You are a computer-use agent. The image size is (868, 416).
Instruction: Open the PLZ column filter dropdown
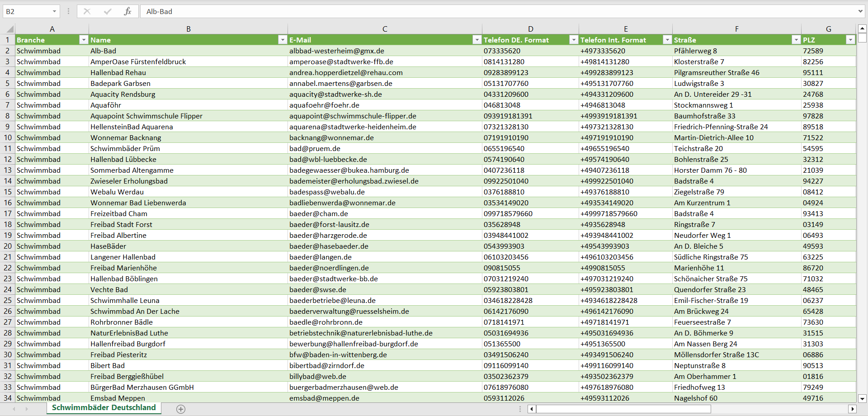pyautogui.click(x=850, y=40)
